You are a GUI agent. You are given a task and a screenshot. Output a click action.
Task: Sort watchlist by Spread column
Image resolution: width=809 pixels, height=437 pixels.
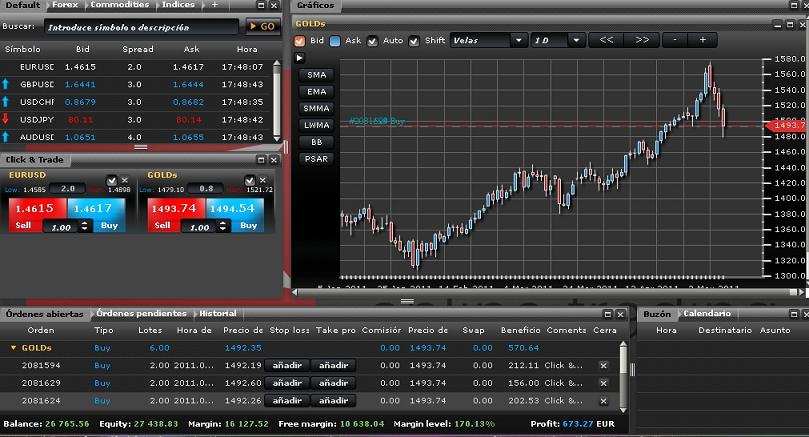click(138, 50)
